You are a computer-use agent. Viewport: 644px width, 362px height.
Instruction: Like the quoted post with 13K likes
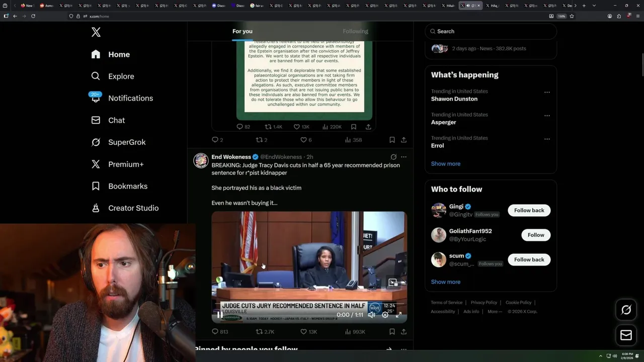point(301,127)
